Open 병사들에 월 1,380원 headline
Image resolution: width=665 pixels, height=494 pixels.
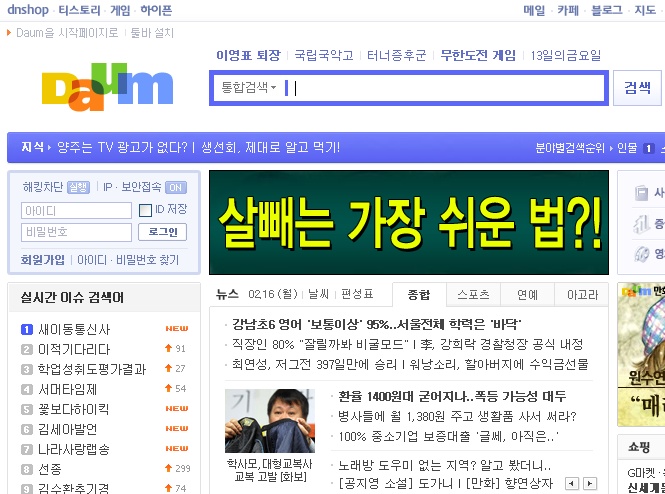pos(457,416)
